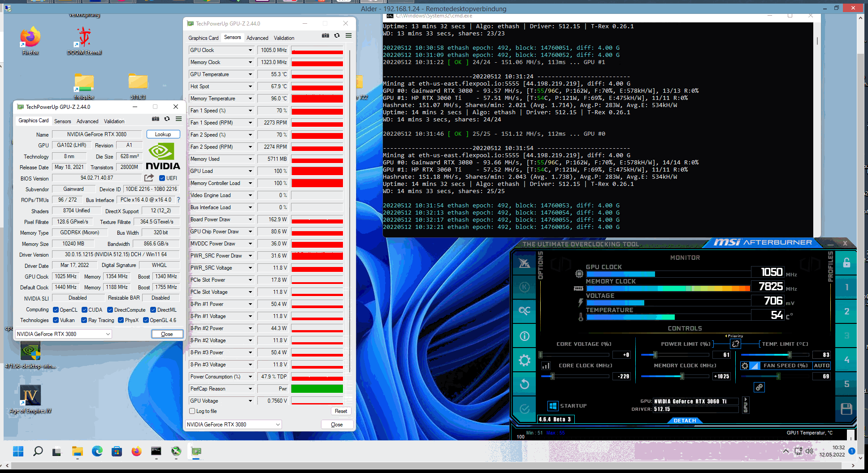
Task: Open Advanced tab in Graphics Card window
Action: [87, 121]
